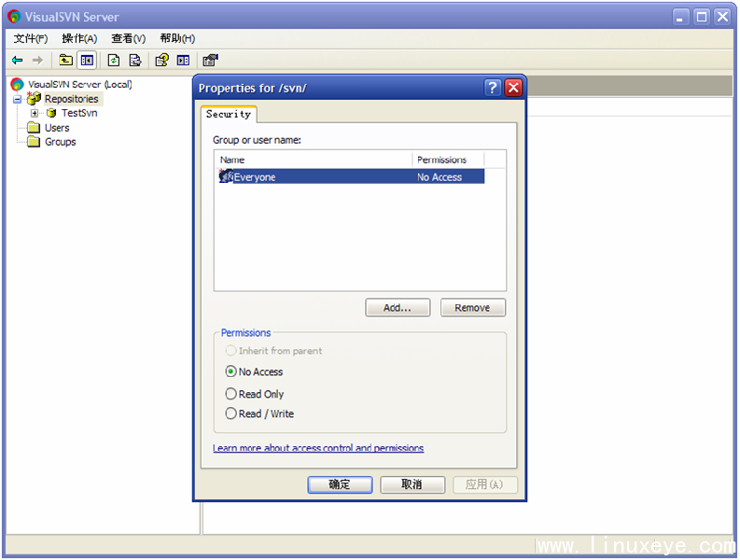Click the Name column header
Viewport: 740px width, 560px height.
pos(314,160)
